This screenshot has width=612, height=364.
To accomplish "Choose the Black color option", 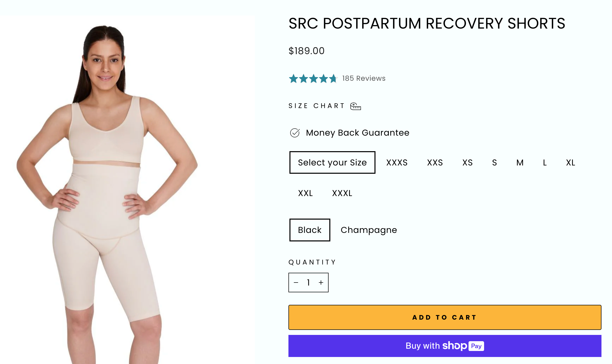I will pos(310,230).
